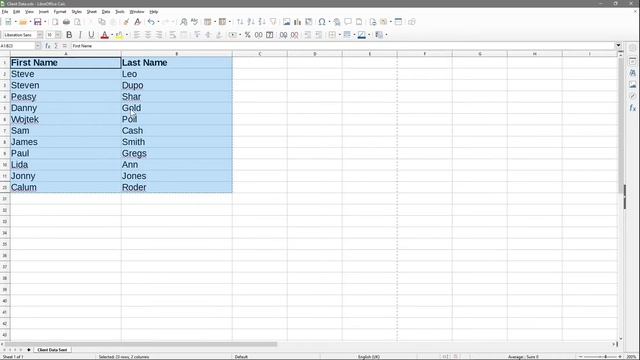Expand the formula bar
Image resolution: width=640 pixels, height=360 pixels.
click(x=618, y=46)
